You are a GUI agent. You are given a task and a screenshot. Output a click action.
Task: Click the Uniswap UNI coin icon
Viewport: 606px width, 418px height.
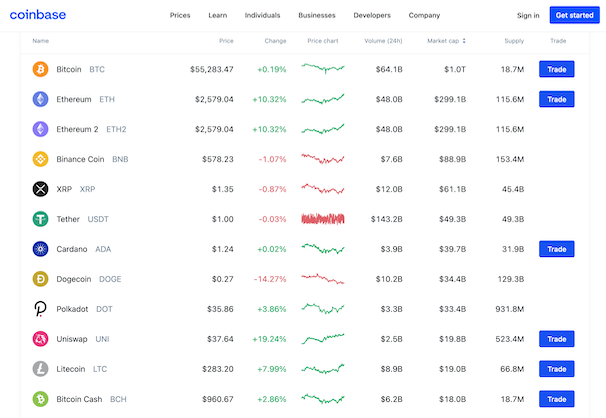[40, 339]
